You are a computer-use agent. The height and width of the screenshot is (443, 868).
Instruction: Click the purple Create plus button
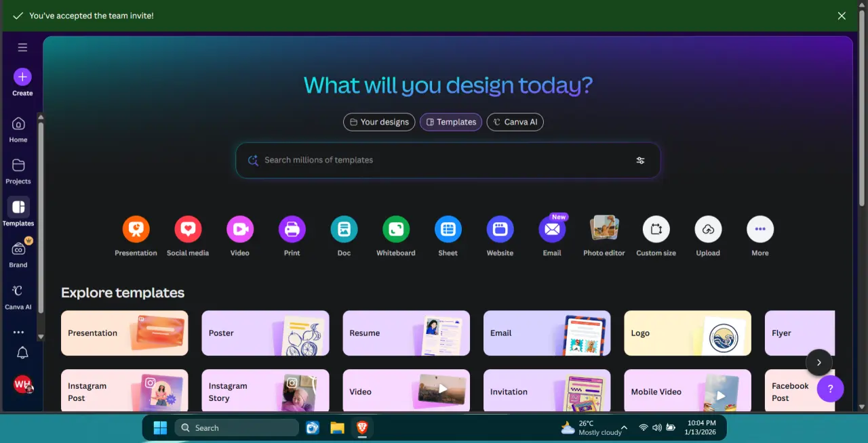point(22,77)
